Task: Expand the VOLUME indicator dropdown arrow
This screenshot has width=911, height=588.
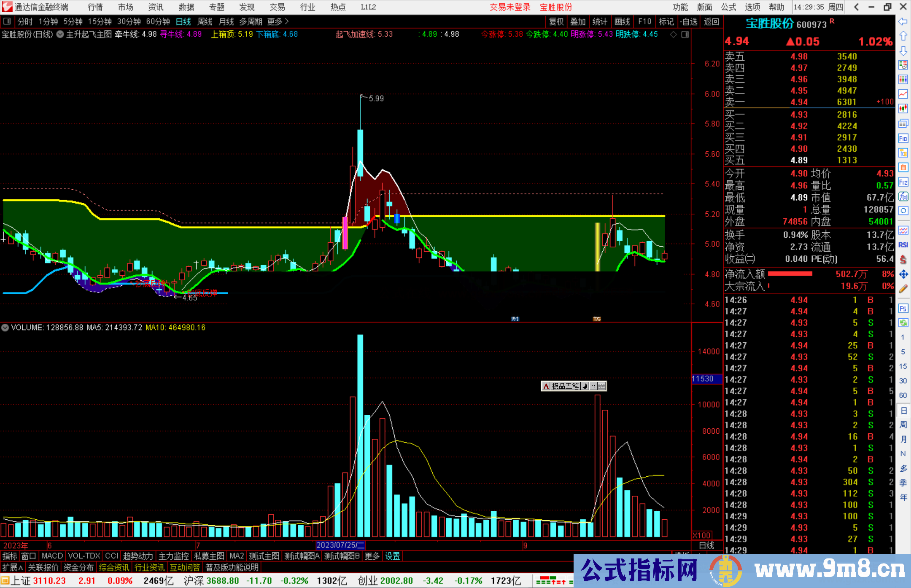Action: click(x=5, y=328)
